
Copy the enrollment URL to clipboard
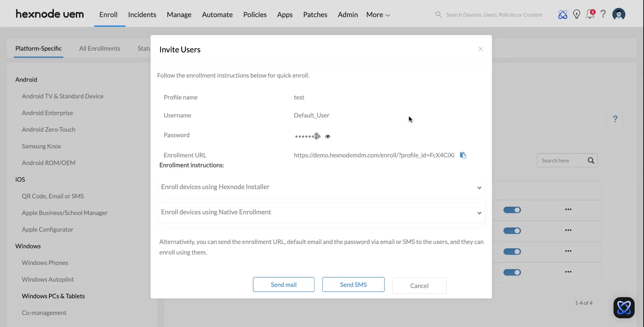pyautogui.click(x=463, y=155)
